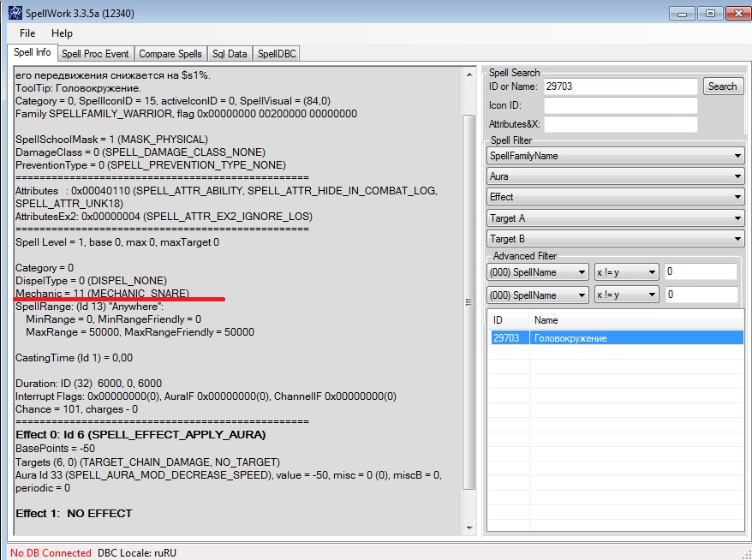Switch to the Compare Spells tab
The width and height of the screenshot is (752, 560).
tap(171, 54)
